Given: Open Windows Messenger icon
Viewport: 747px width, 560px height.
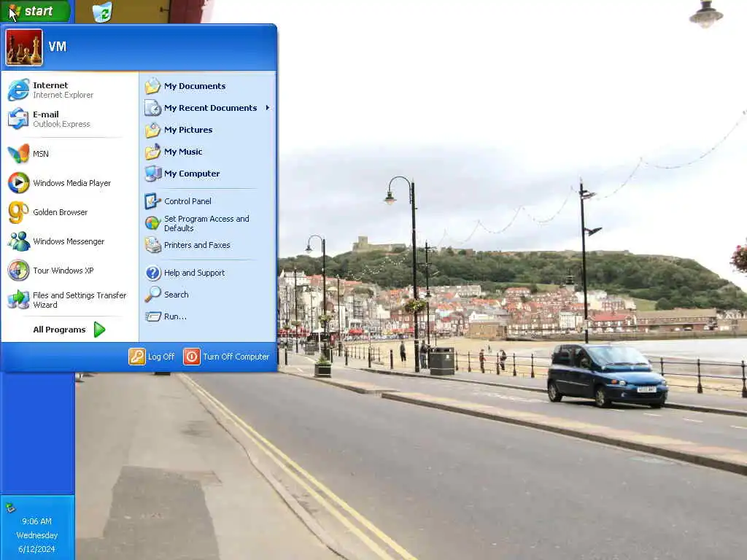Looking at the screenshot, I should pyautogui.click(x=18, y=241).
